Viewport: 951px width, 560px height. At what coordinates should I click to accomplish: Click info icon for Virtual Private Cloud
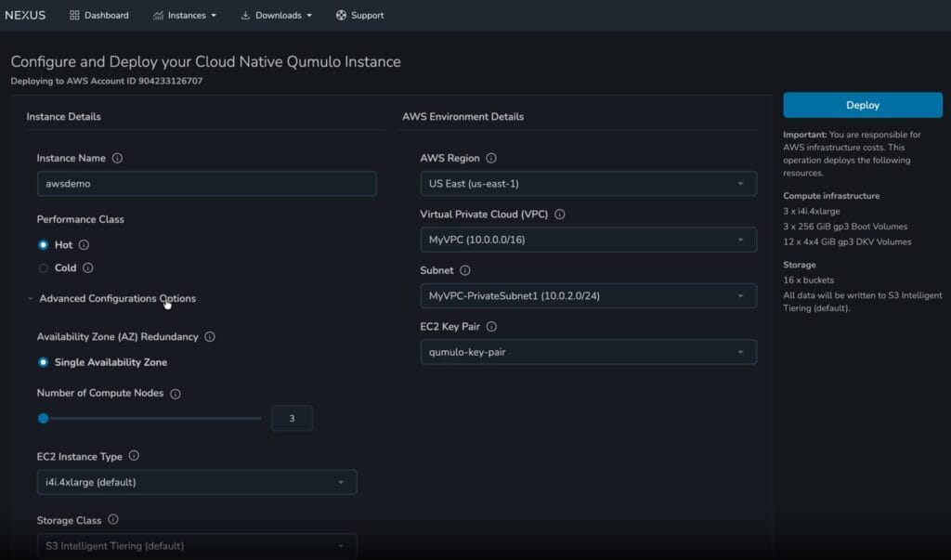click(560, 215)
